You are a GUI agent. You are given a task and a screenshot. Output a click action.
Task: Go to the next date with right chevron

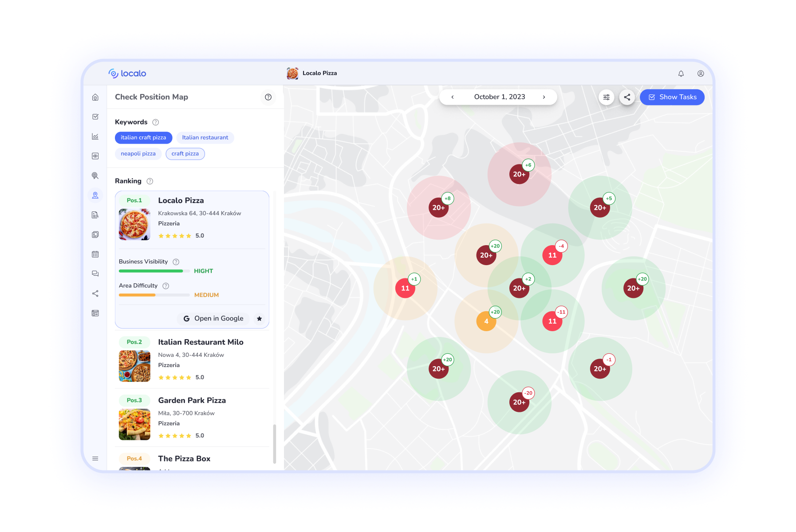tap(544, 97)
